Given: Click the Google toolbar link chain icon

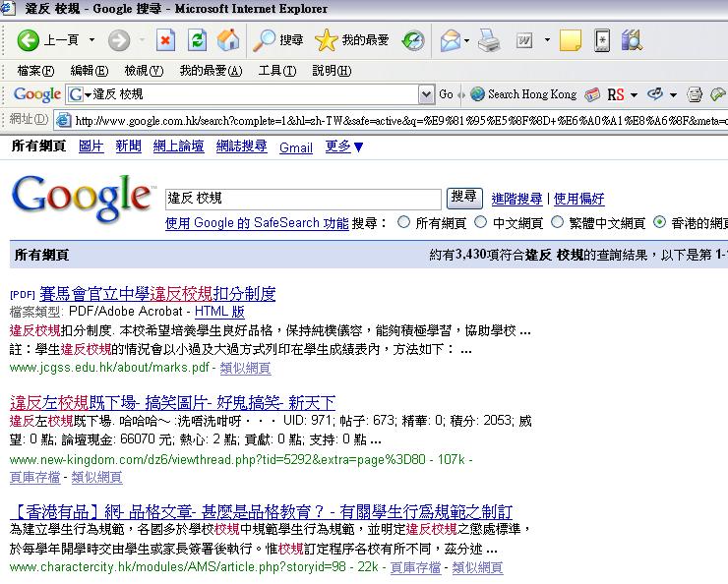Looking at the screenshot, I should [x=654, y=94].
